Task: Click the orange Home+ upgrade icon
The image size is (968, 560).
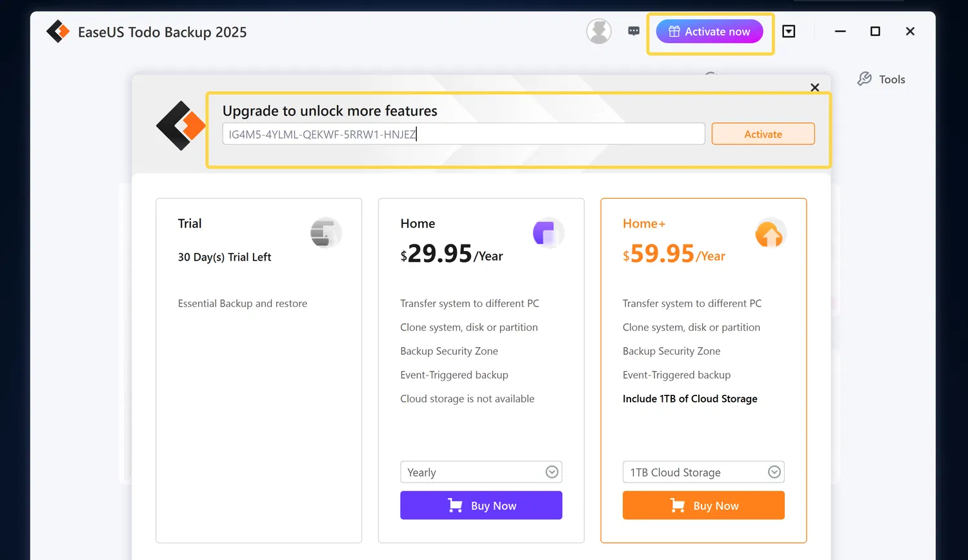Action: [771, 233]
